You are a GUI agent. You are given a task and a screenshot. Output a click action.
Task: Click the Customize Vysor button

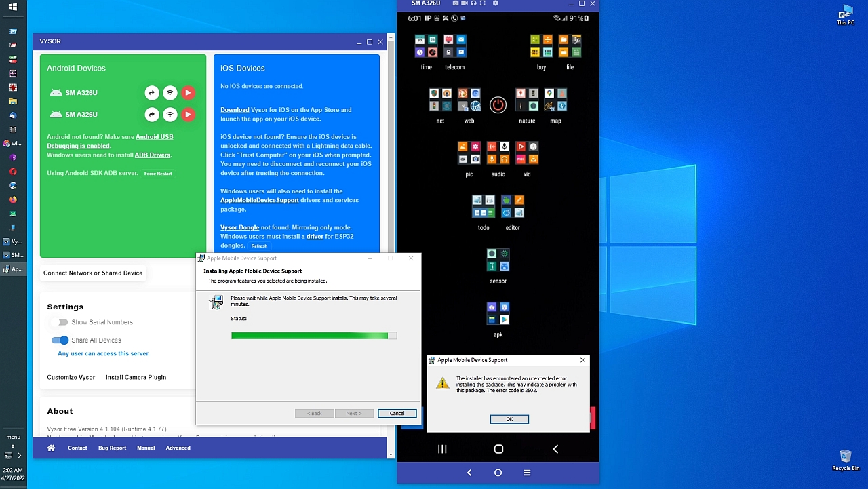[x=71, y=377]
